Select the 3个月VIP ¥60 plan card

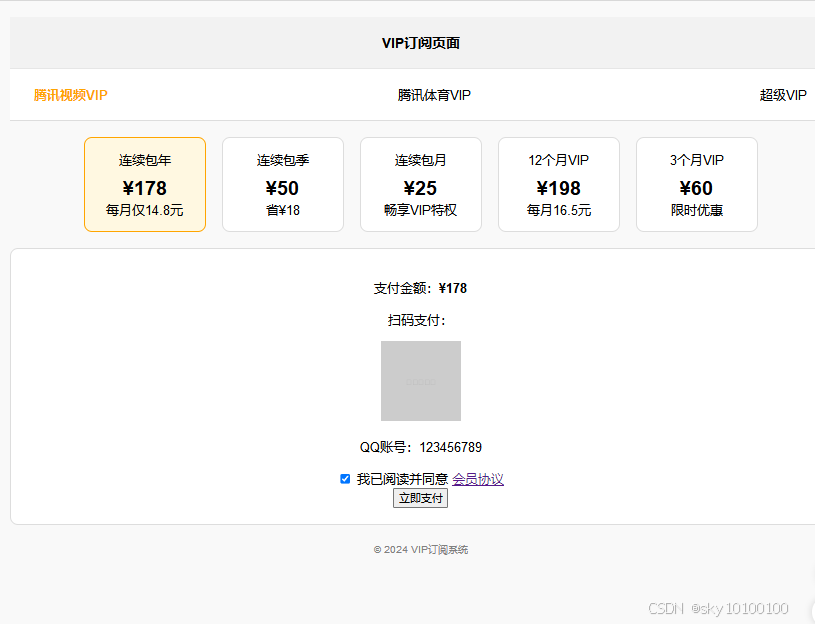[697, 184]
